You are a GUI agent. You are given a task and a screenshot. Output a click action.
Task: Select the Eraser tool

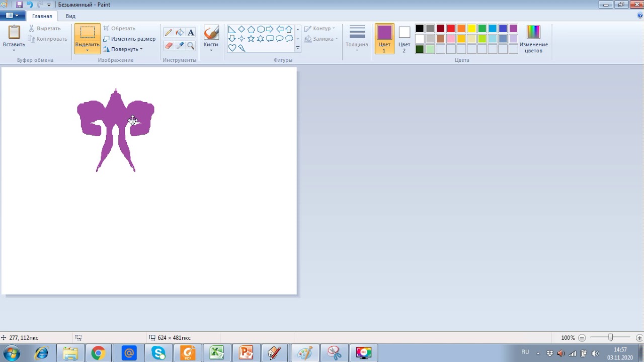coord(169,46)
